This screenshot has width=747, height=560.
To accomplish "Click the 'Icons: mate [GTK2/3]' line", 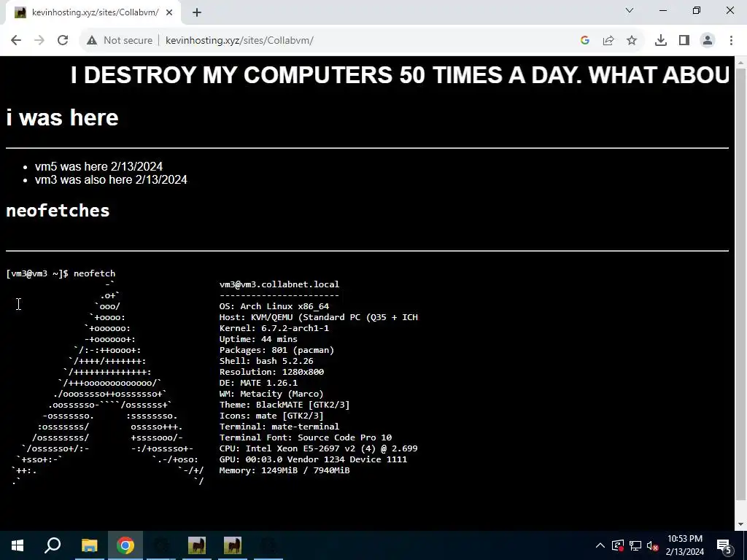I will click(271, 416).
